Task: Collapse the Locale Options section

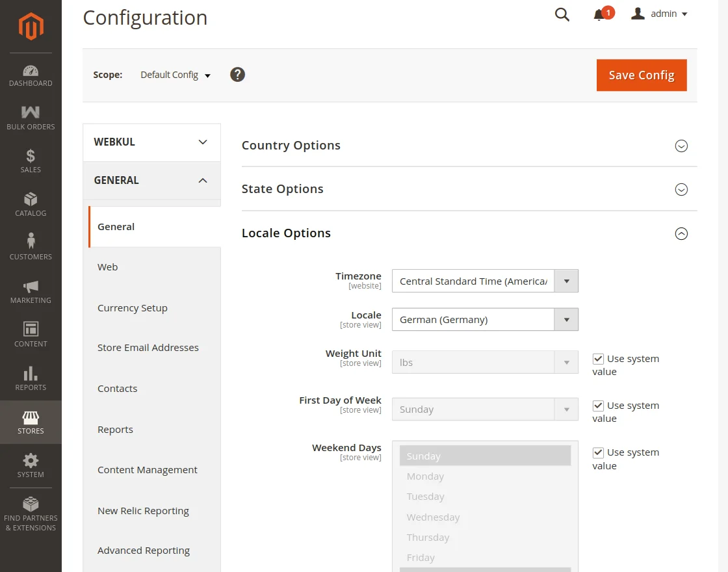Action: [681, 233]
